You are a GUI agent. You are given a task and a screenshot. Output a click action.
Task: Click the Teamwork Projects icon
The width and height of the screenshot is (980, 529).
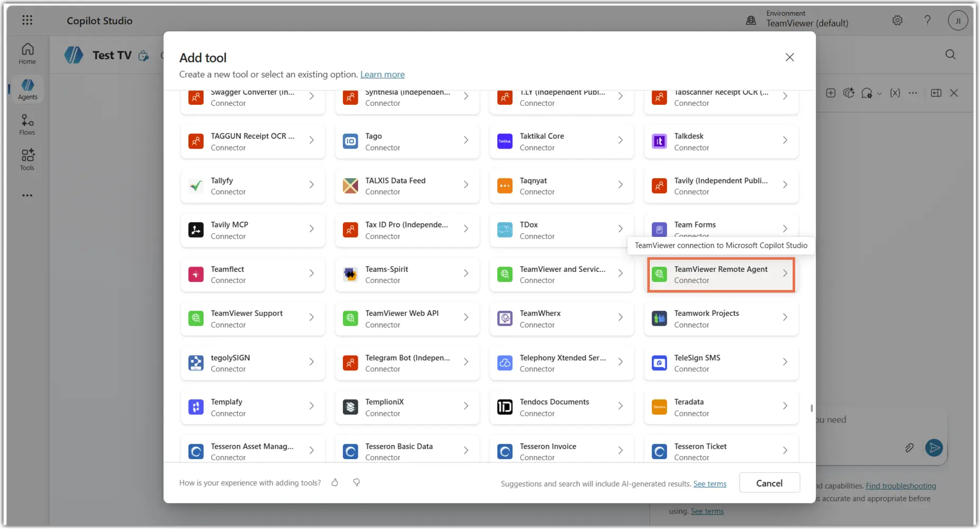click(x=659, y=318)
